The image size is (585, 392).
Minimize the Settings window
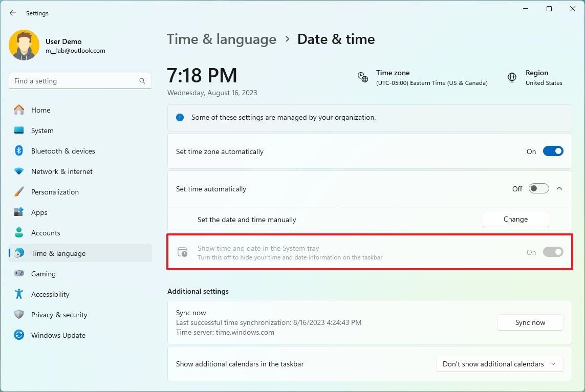point(526,9)
